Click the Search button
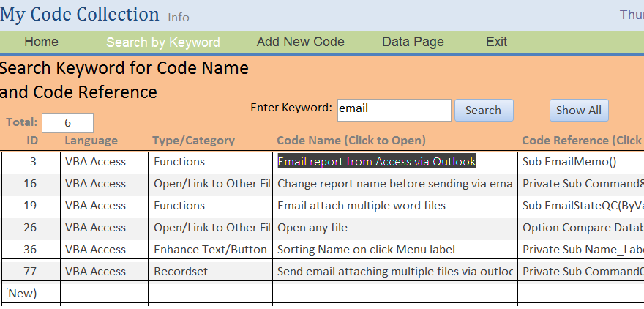This screenshot has height=309, width=644. [484, 110]
